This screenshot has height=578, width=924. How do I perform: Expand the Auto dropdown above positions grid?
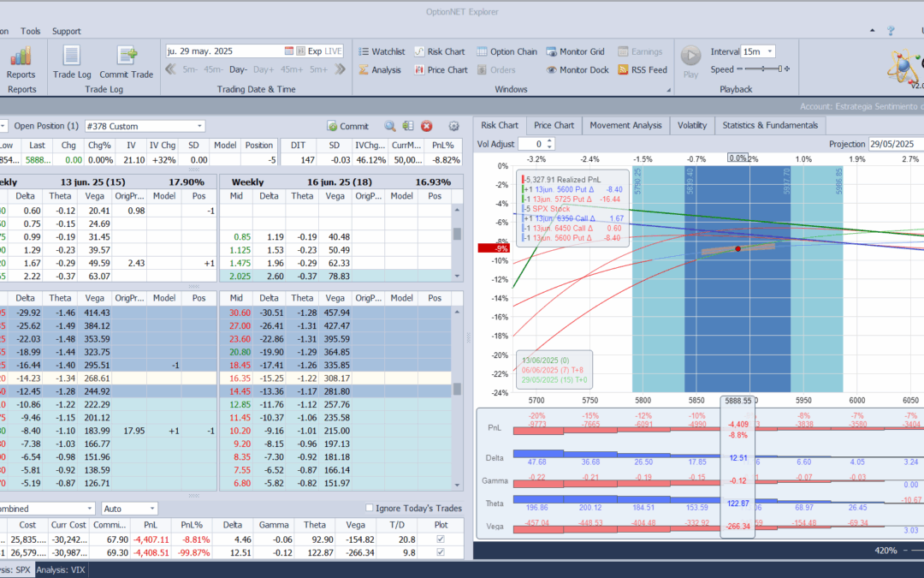tap(151, 509)
